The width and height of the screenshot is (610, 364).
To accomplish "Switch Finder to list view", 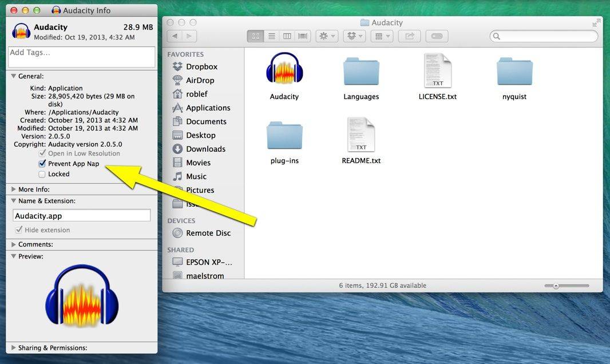I will click(271, 36).
